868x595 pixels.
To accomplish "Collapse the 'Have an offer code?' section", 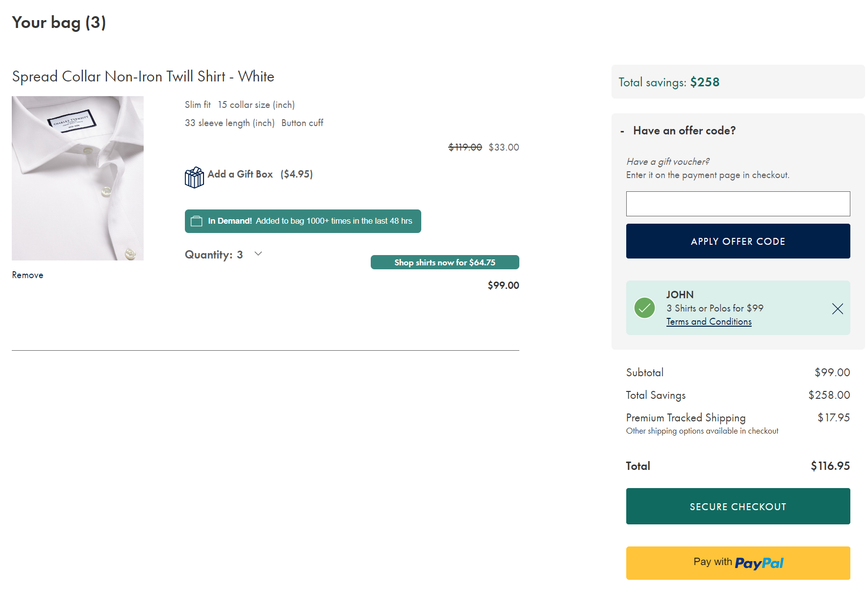I will (622, 131).
